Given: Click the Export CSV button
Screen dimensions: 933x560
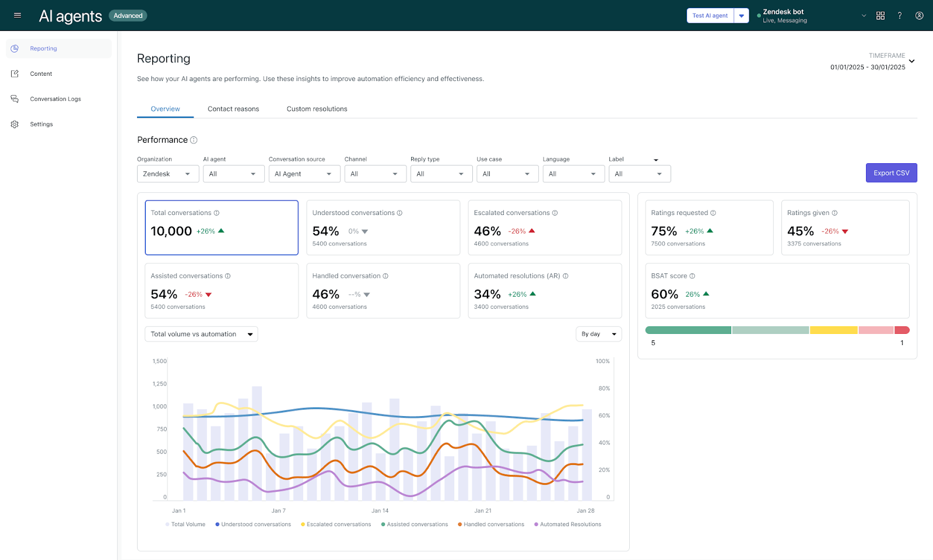Looking at the screenshot, I should [x=891, y=172].
